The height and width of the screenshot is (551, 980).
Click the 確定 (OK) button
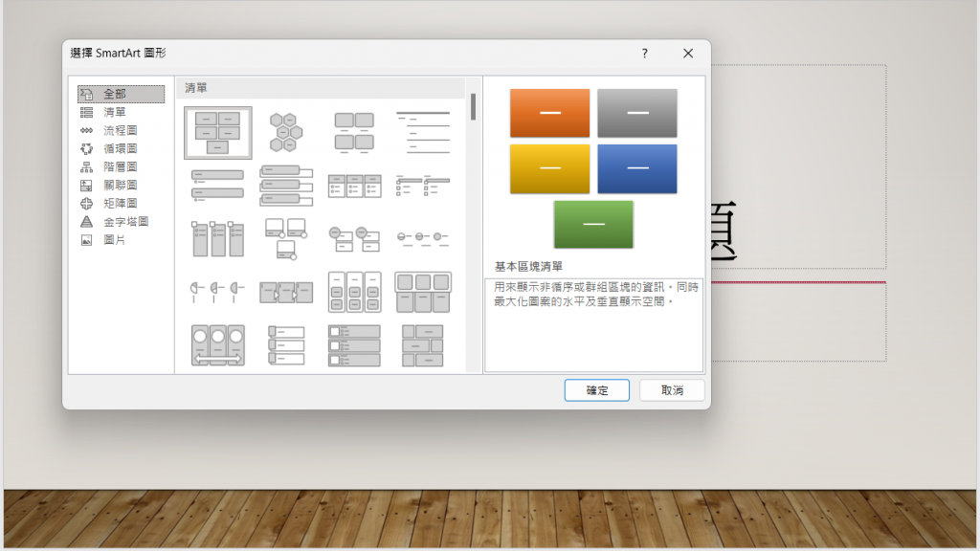click(x=596, y=390)
